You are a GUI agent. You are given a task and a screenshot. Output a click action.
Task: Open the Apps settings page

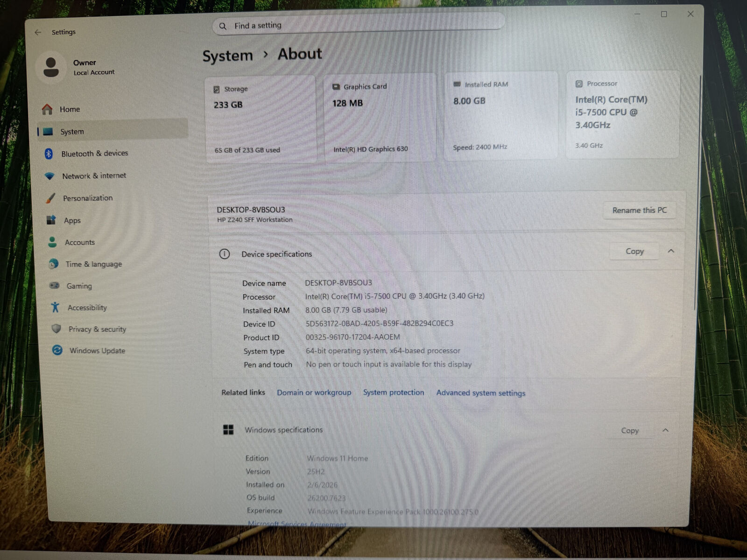[x=72, y=220]
